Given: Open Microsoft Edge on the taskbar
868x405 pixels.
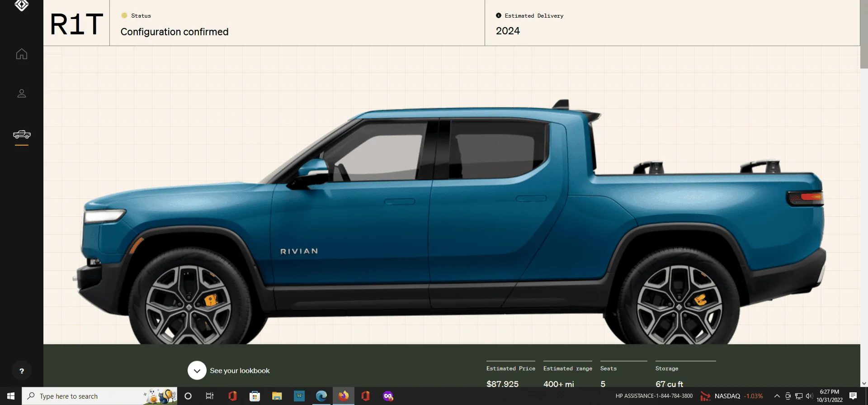Looking at the screenshot, I should (321, 396).
